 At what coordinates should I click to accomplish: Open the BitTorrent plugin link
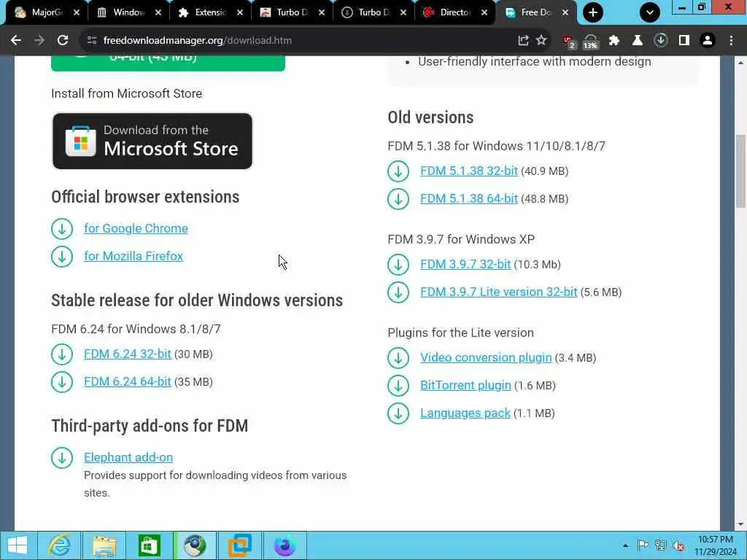pyautogui.click(x=465, y=385)
